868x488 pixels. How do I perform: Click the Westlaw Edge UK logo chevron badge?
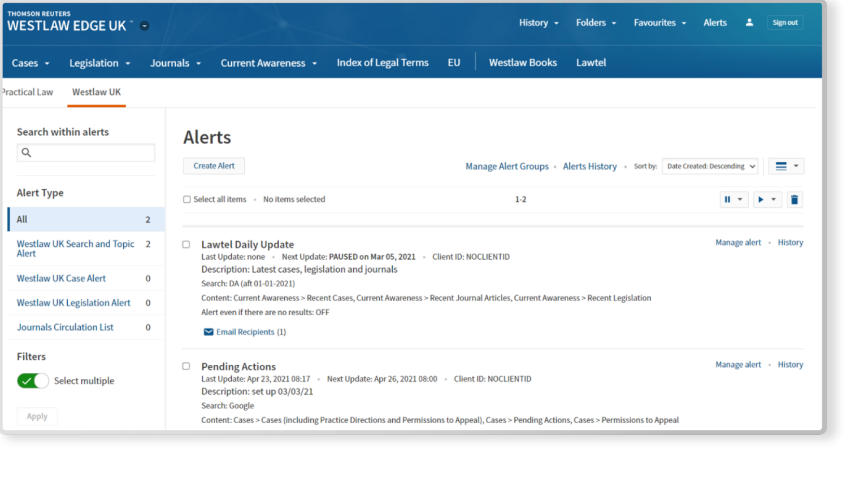pos(145,25)
